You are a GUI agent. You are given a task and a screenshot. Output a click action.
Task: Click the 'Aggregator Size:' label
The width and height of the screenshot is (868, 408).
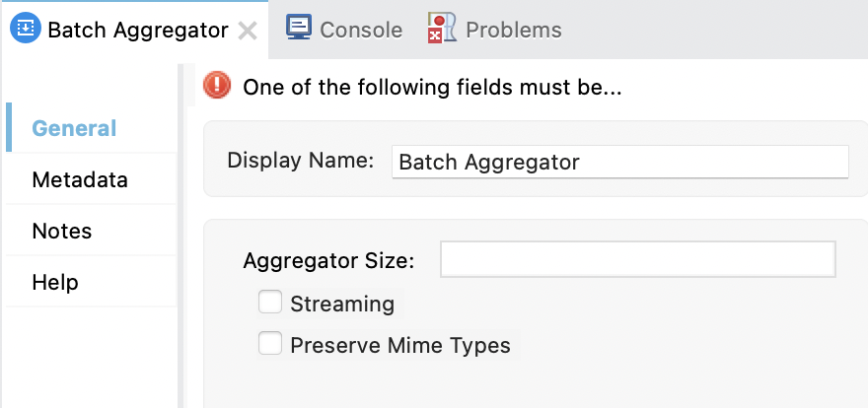click(x=328, y=261)
